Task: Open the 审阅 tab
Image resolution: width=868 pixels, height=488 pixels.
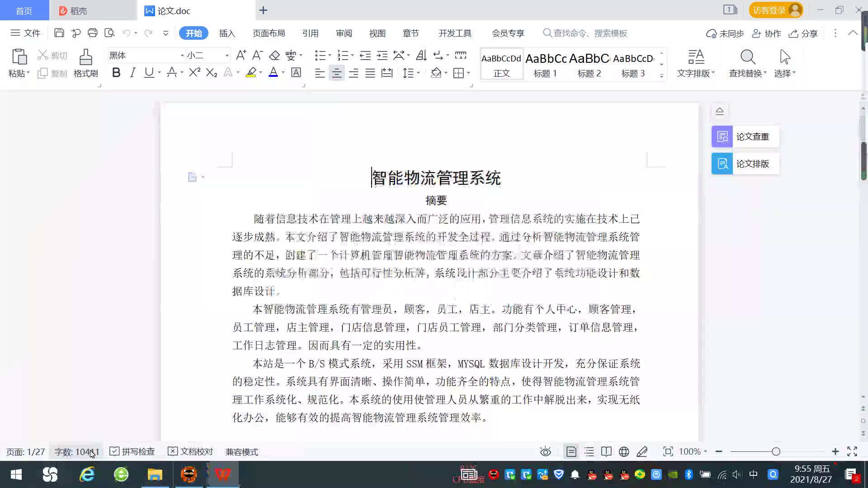Action: 344,33
